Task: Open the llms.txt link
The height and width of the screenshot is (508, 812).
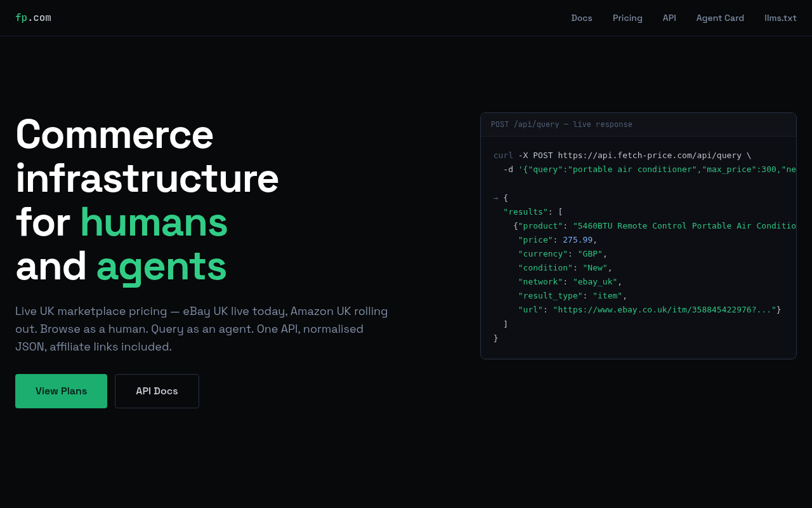Action: click(780, 18)
